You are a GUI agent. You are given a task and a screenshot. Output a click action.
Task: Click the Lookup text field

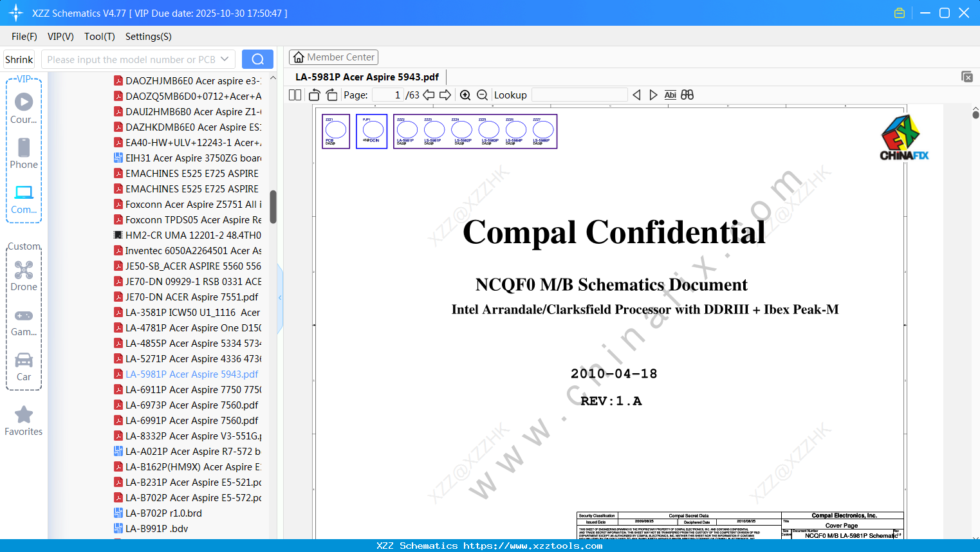(x=579, y=95)
